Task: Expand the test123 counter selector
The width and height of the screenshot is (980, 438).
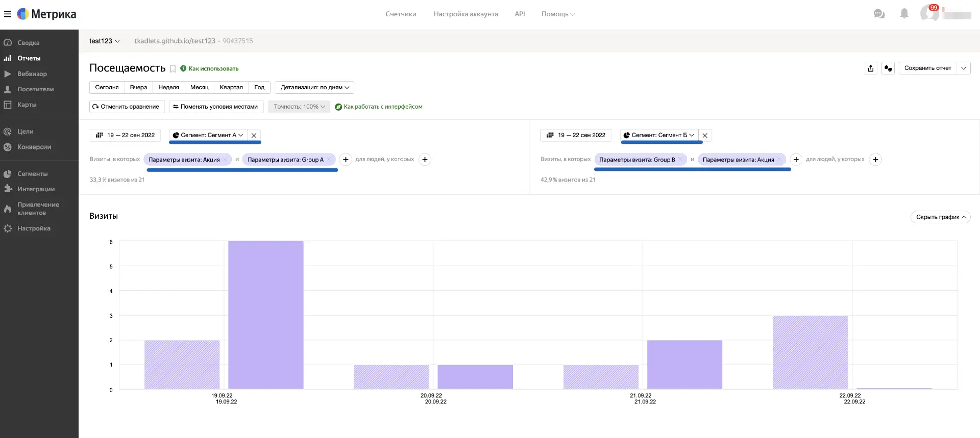Action: (104, 41)
